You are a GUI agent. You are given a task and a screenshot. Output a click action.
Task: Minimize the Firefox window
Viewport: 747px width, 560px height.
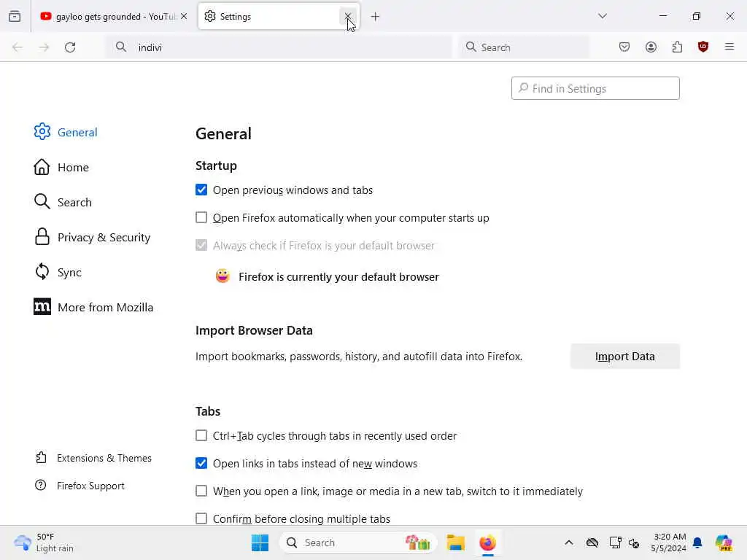coord(662,16)
